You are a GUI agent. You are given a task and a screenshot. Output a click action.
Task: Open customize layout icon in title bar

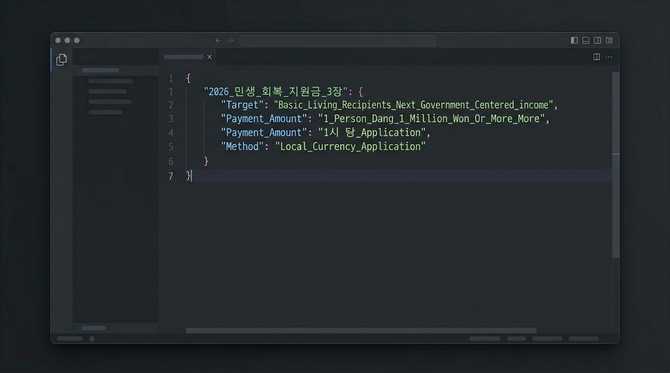(609, 40)
